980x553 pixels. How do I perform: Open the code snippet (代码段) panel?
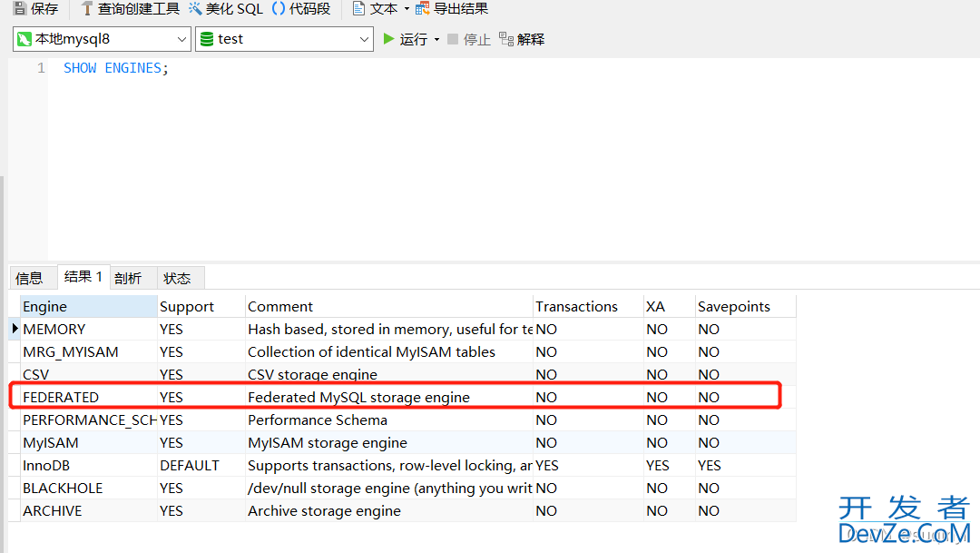[301, 8]
